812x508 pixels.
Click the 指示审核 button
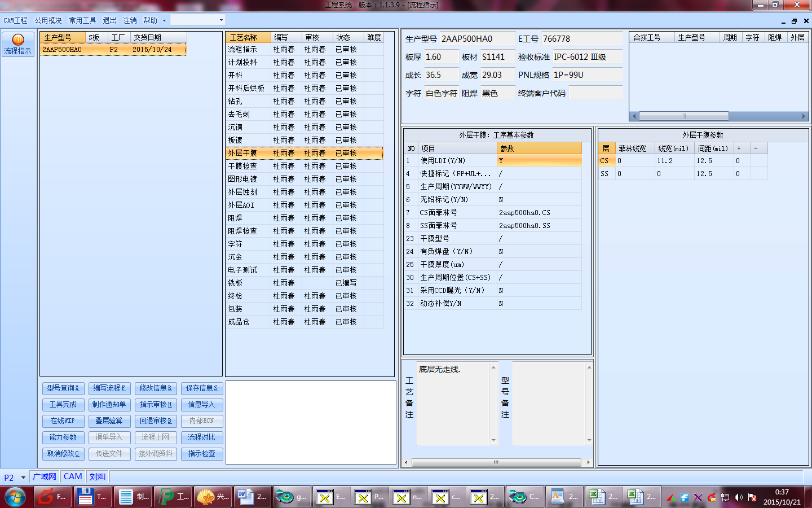click(x=156, y=405)
